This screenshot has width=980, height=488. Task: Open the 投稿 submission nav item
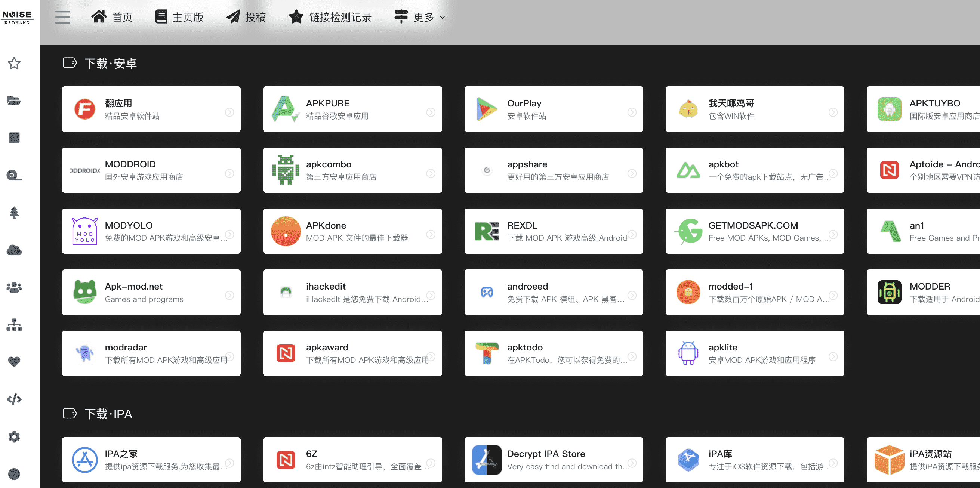246,17
